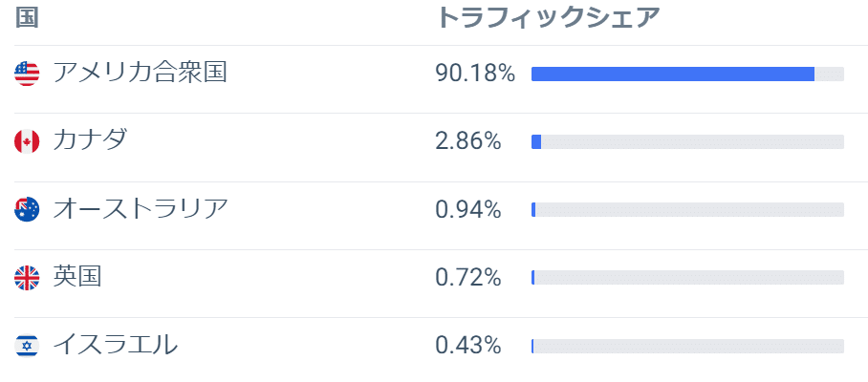The image size is (868, 382).
Task: Click the 90.18% traffic share bar
Action: [687, 74]
